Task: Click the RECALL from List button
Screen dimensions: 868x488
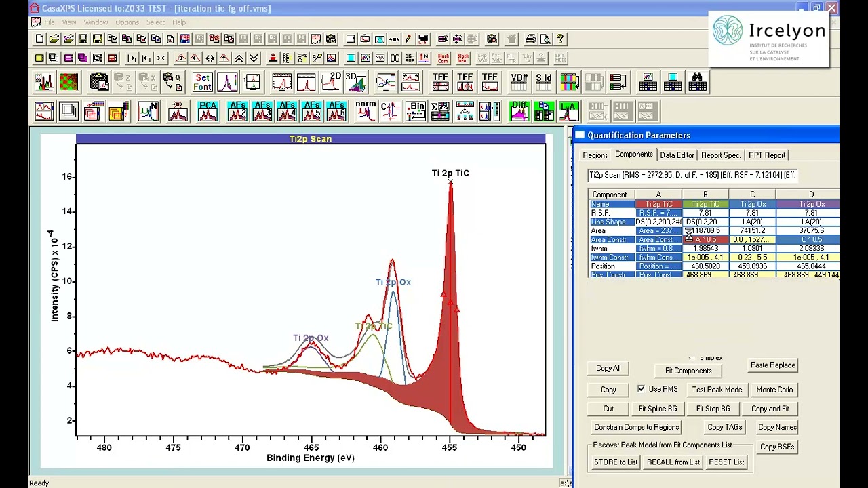Action: (x=673, y=462)
